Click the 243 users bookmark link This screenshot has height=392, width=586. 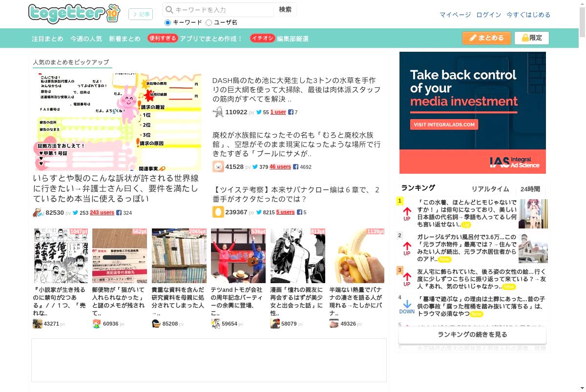[102, 213]
